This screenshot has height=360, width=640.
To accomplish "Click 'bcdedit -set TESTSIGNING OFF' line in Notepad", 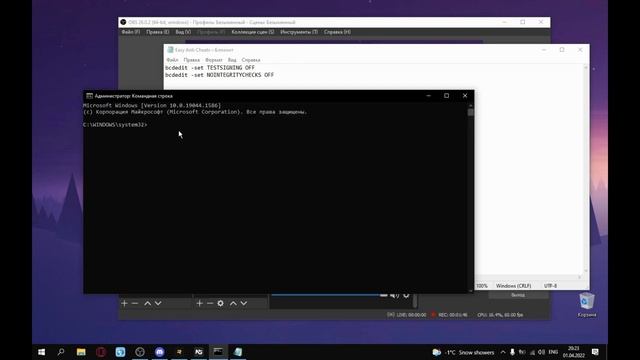I will (x=210, y=68).
